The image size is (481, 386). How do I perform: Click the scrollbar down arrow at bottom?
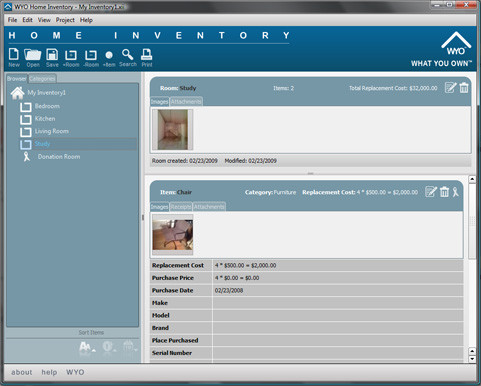[472, 359]
